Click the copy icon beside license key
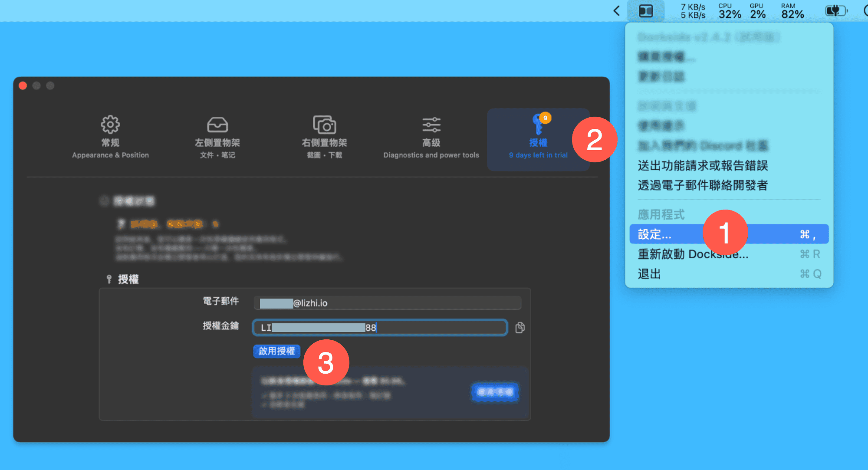Viewport: 868px width, 470px height. coord(520,328)
